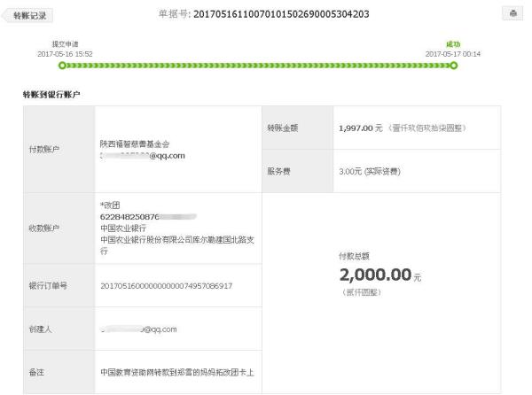Click the 付款总额 label
This screenshot has width=532, height=395.
(x=354, y=256)
